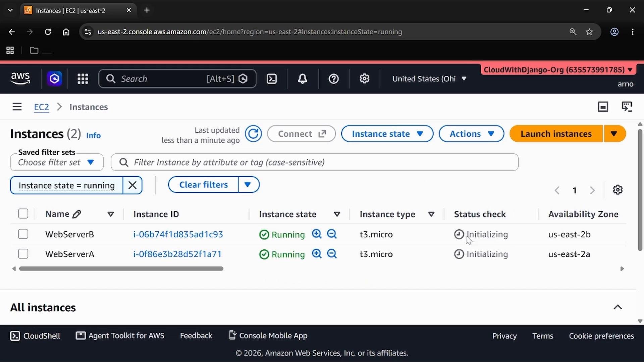Open the Actions dropdown
Image resolution: width=644 pixels, height=362 pixels.
point(471,134)
